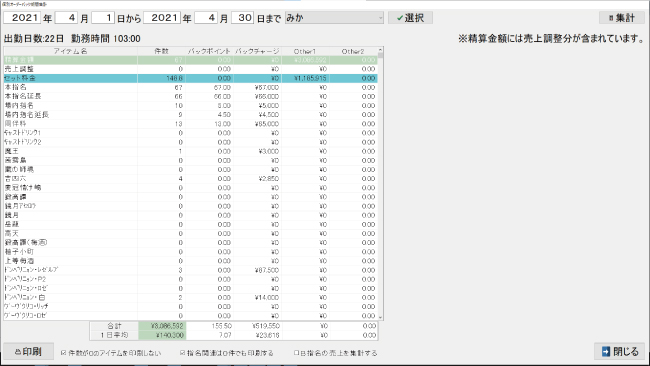Screen dimensions: 650x366
Task: Click the end year field showing 2021
Action: pyautogui.click(x=162, y=18)
